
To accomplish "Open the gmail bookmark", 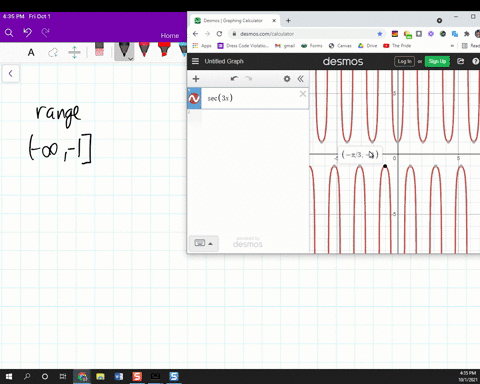I will tap(285, 46).
